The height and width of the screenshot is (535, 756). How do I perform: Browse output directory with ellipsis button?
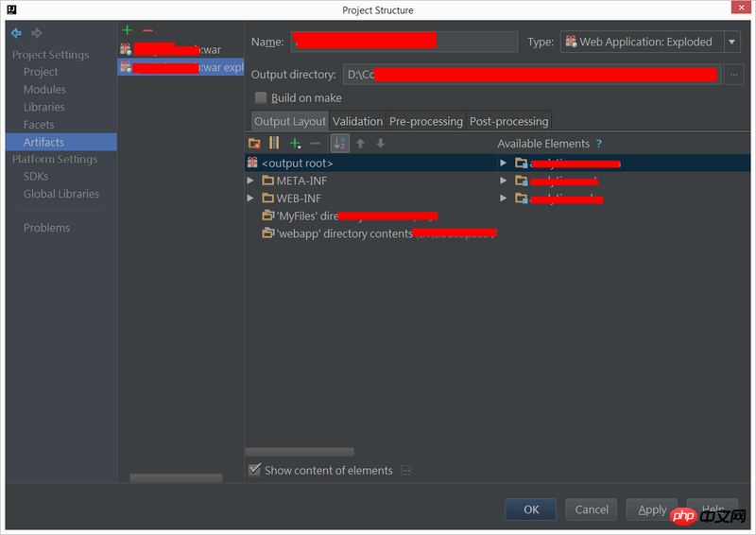(734, 75)
